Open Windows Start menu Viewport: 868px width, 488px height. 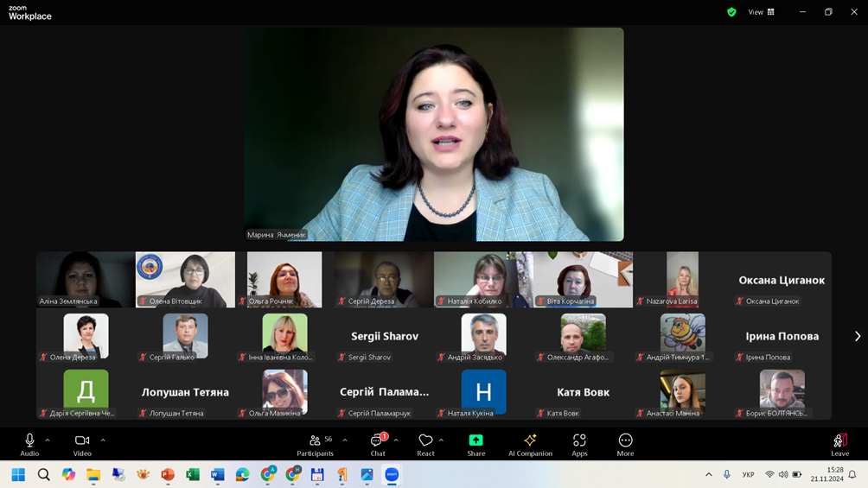[x=18, y=475]
